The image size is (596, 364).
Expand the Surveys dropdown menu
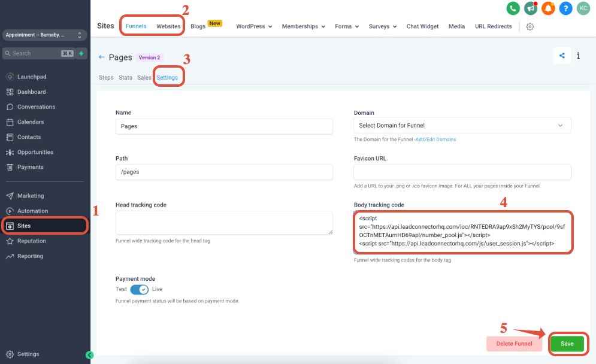(382, 26)
